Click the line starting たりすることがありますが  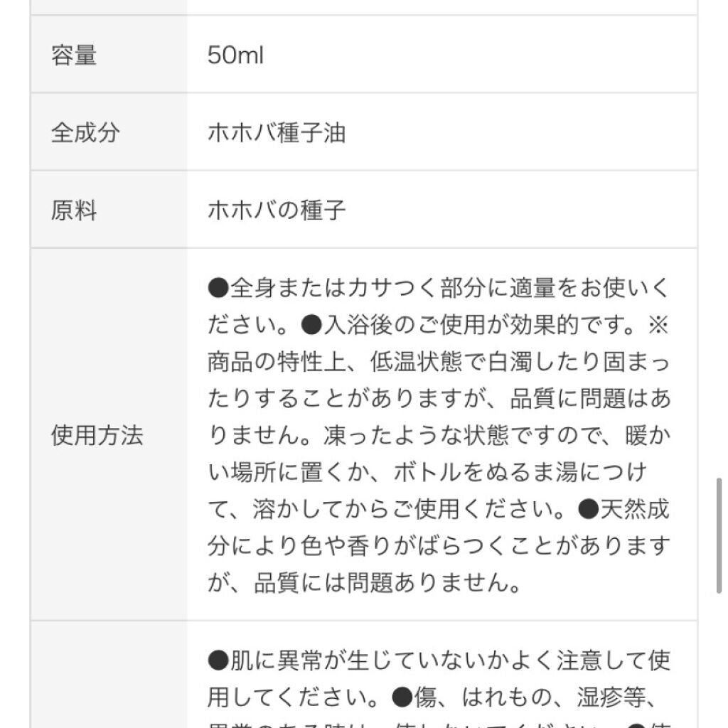pos(439,399)
